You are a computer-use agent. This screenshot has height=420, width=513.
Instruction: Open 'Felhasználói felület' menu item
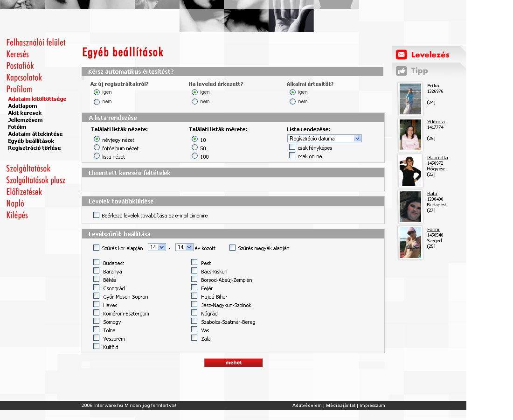[x=36, y=42]
